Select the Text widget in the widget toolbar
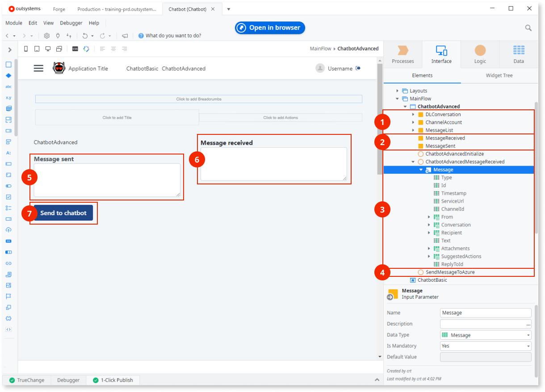The image size is (545, 392). [8, 86]
